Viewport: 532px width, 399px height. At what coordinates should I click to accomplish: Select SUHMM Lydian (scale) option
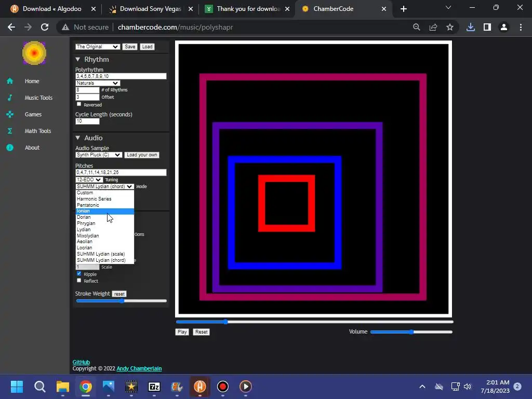[105, 254]
